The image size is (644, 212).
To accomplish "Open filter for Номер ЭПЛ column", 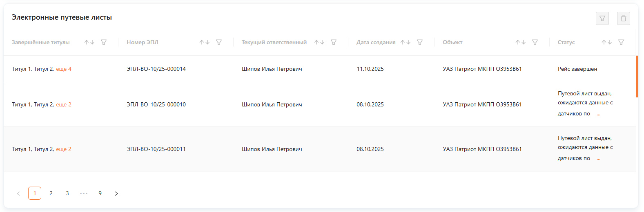I will coord(219,42).
